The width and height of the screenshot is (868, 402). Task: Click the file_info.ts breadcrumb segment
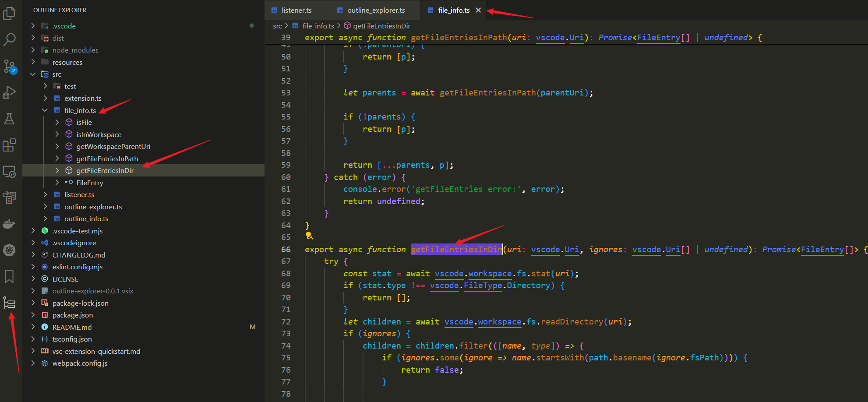tap(318, 26)
